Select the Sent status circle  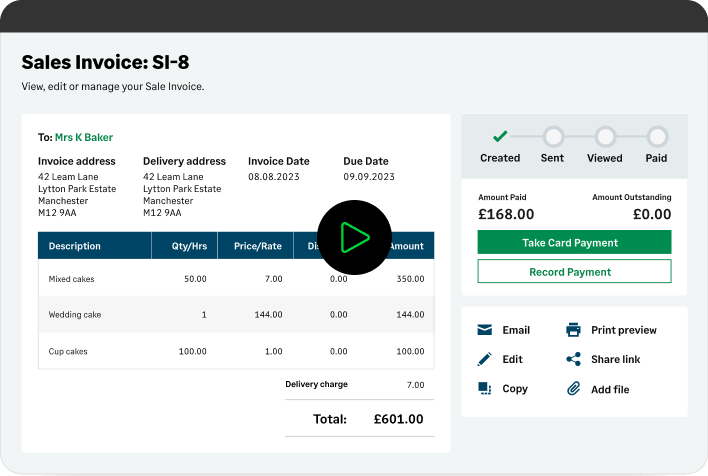[553, 136]
